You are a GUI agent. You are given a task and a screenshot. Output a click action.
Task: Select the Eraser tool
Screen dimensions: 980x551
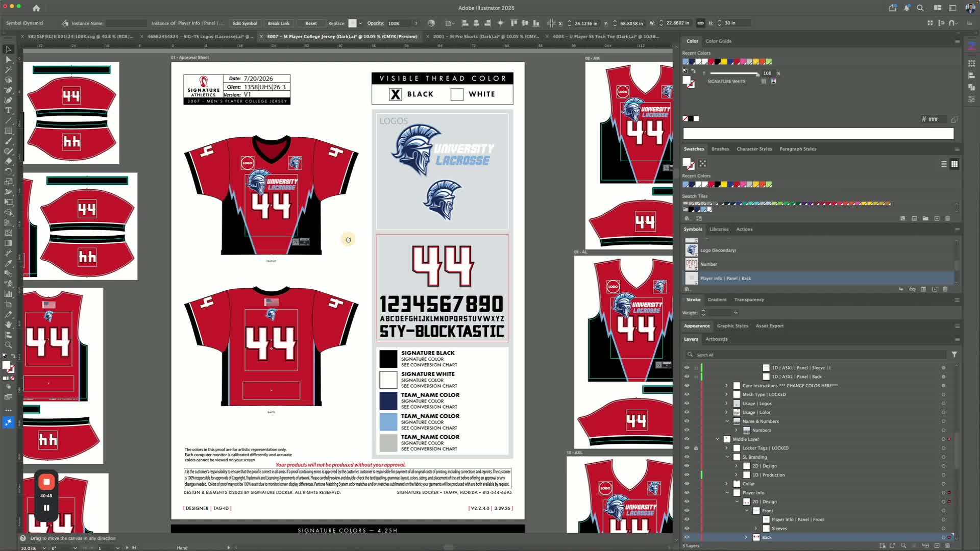tap(8, 161)
